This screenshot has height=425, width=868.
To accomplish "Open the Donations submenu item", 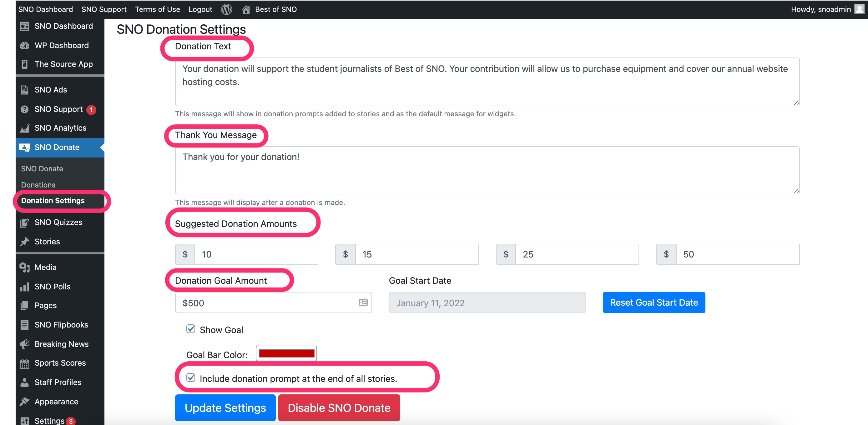I will pyautogui.click(x=38, y=185).
